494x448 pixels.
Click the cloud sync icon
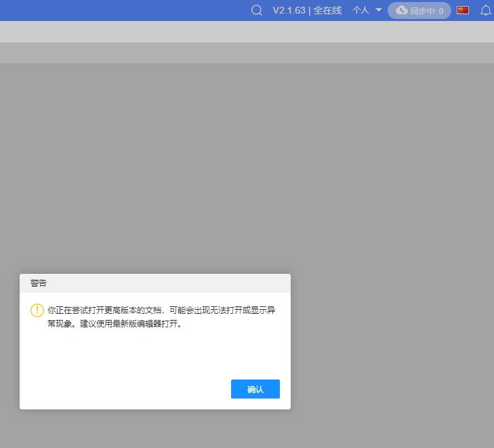tap(402, 10)
